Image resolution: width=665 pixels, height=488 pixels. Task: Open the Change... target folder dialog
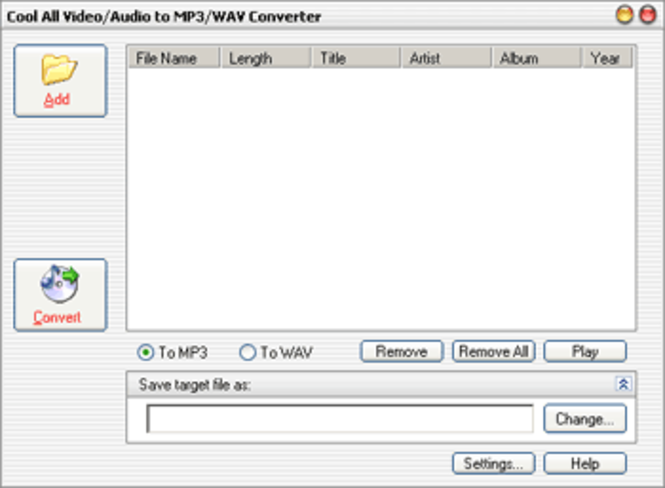click(585, 418)
